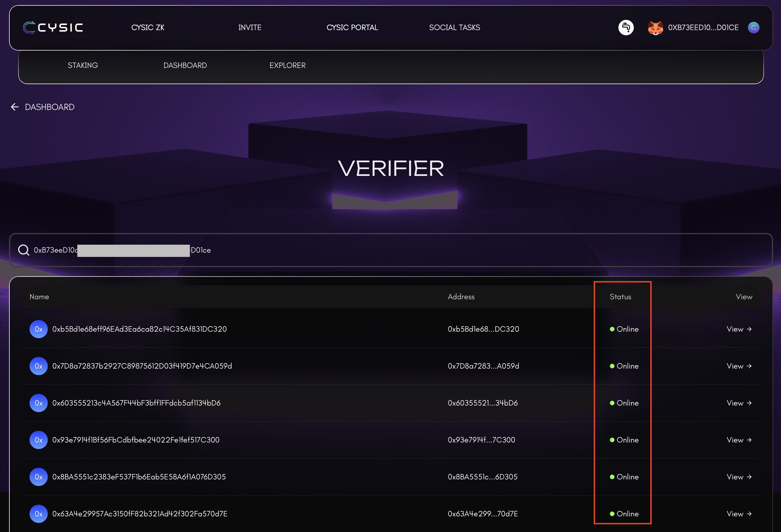Select name 0x7D8a72837b2927C89875612D03f419D7e4CA059d
781x532 pixels.
pos(142,366)
